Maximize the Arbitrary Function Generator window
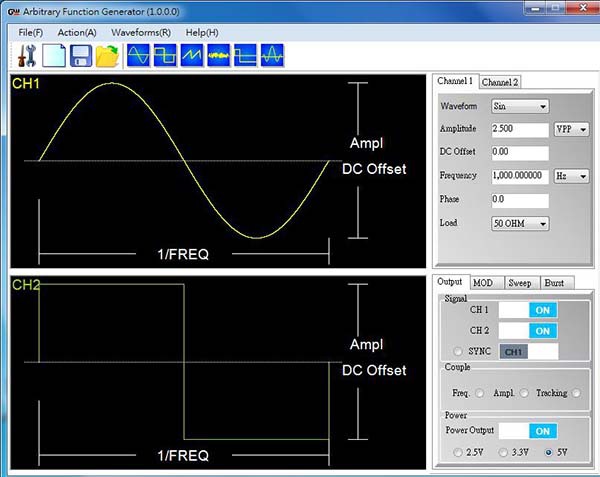This screenshot has height=477, width=600. click(x=557, y=8)
